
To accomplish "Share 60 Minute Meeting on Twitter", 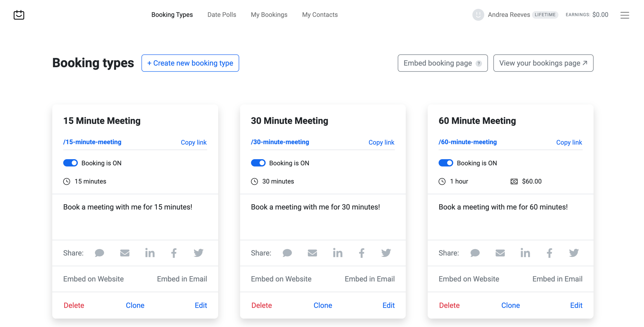I will pyautogui.click(x=573, y=253).
